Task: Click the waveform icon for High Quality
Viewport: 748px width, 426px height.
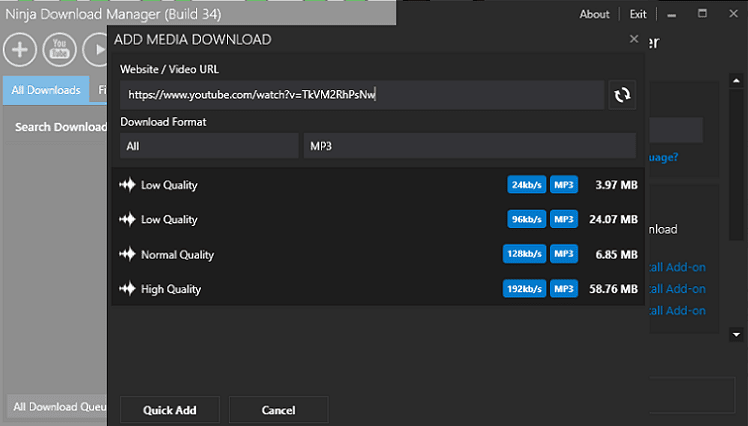Action: pos(127,289)
